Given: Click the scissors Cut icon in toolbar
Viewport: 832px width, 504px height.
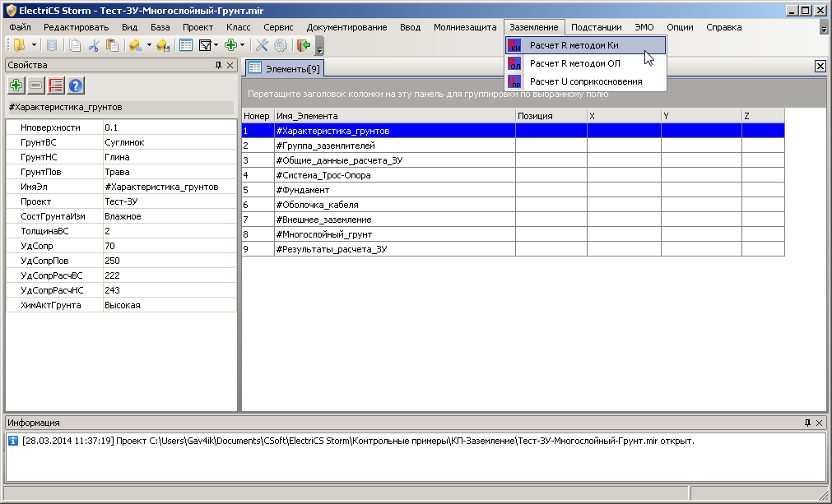Looking at the screenshot, I should coord(93,46).
